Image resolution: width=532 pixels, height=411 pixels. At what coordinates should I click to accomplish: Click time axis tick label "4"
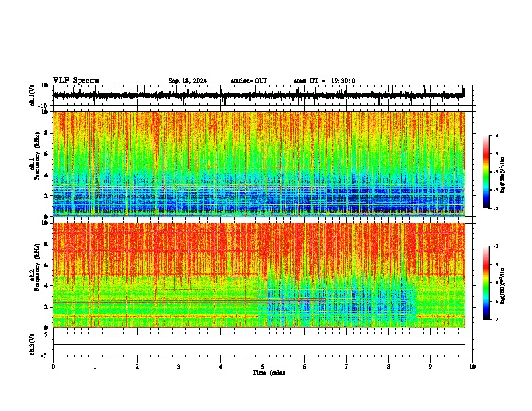pos(221,367)
